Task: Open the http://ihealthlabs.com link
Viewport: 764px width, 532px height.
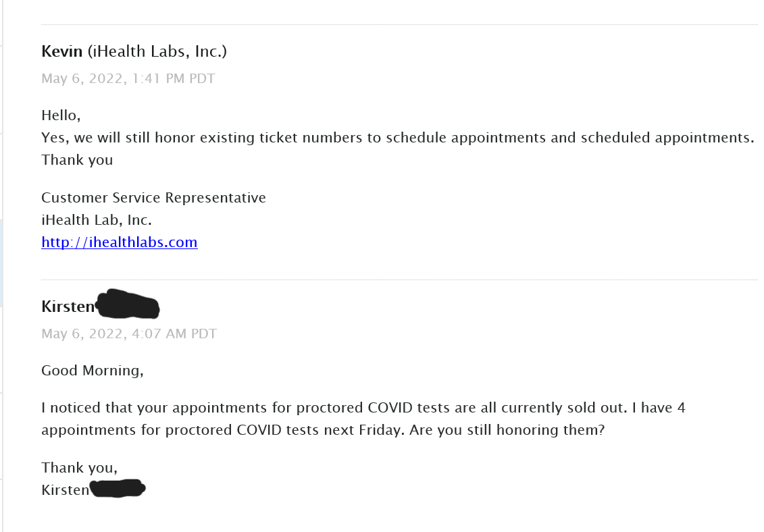Action: pos(120,242)
